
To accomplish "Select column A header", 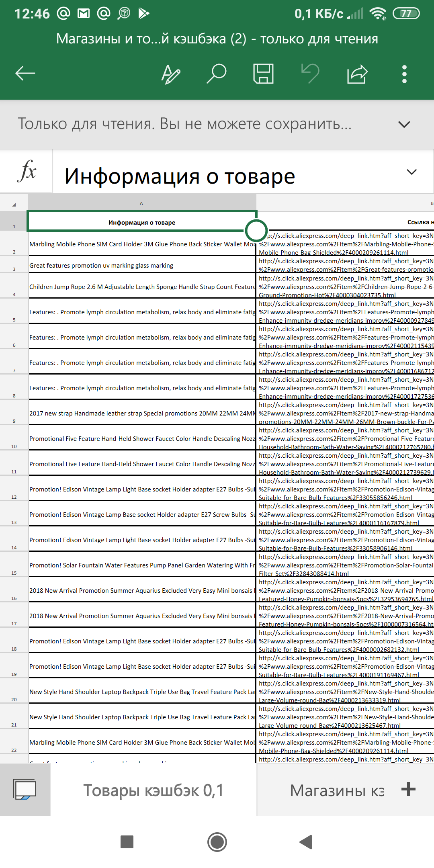I will click(x=141, y=203).
